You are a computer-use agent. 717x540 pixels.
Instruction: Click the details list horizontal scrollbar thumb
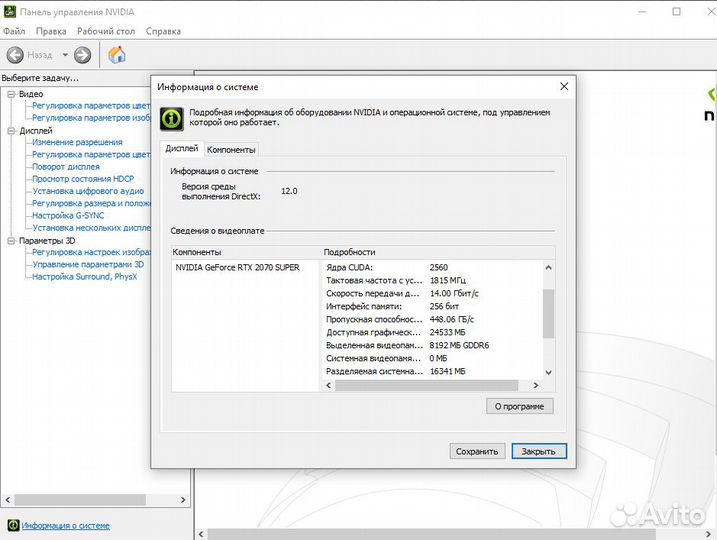[x=427, y=385]
